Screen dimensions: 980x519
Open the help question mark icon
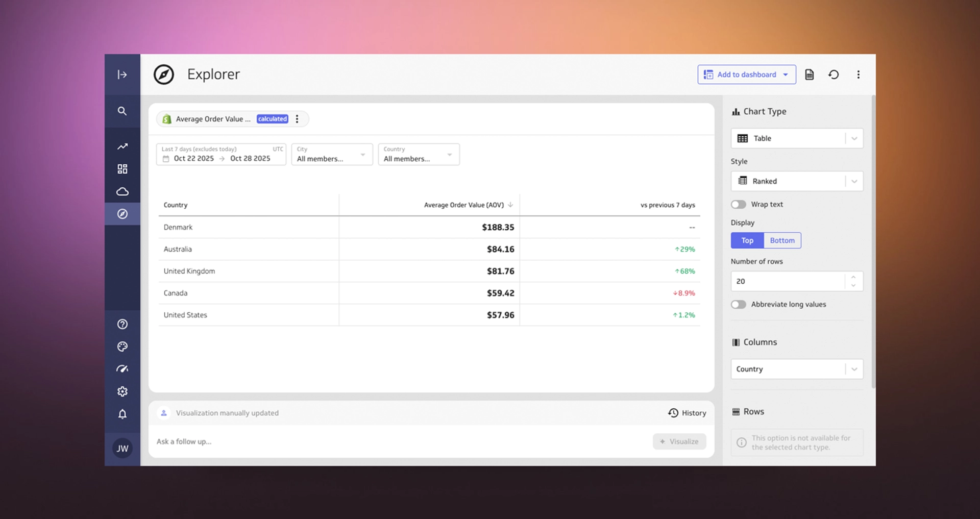[x=122, y=324]
